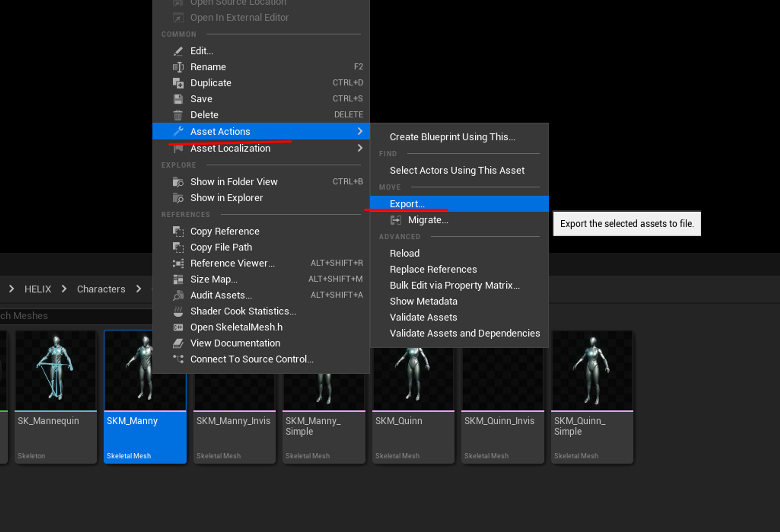Choose Export... from the Asset Actions submenu
The image size is (780, 532).
pos(407,204)
